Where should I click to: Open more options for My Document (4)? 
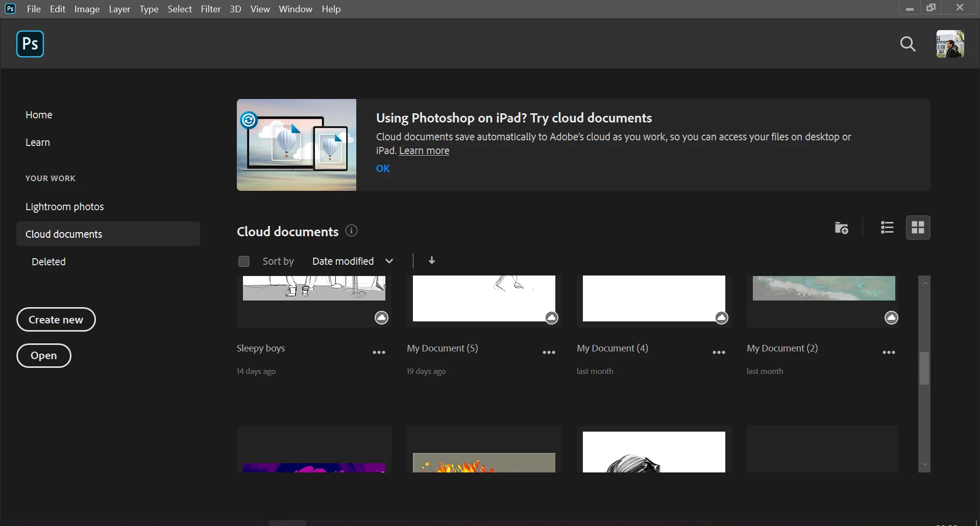719,353
